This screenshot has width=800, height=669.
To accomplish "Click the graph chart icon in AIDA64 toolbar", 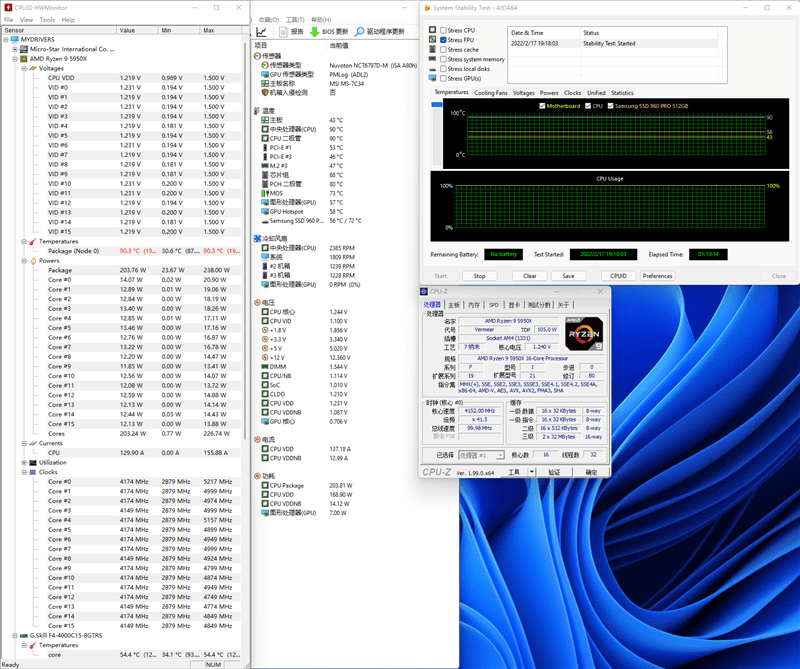I will [x=261, y=32].
